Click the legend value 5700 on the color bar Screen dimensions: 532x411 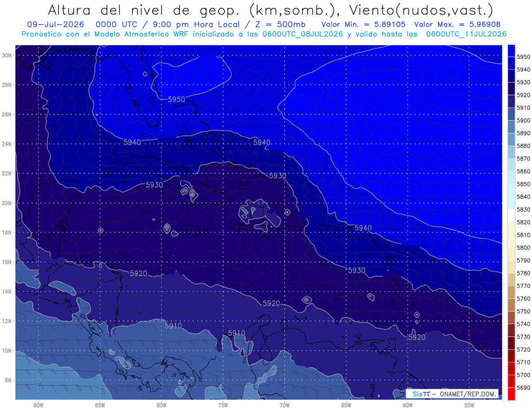click(x=523, y=375)
